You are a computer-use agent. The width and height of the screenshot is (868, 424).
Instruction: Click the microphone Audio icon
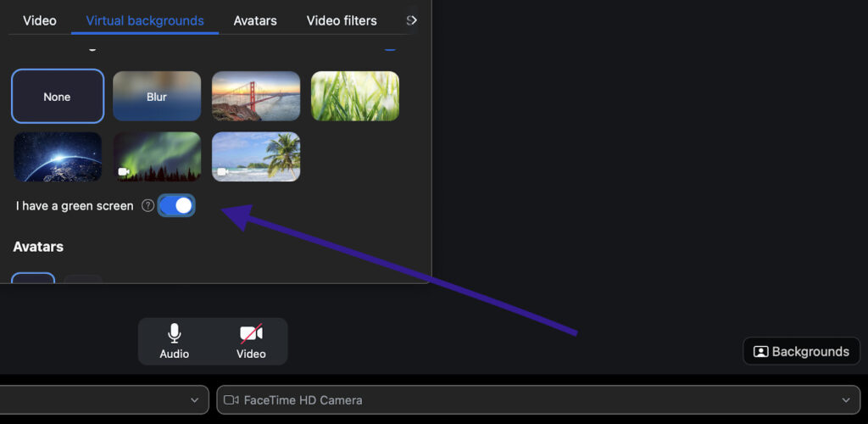(x=175, y=333)
